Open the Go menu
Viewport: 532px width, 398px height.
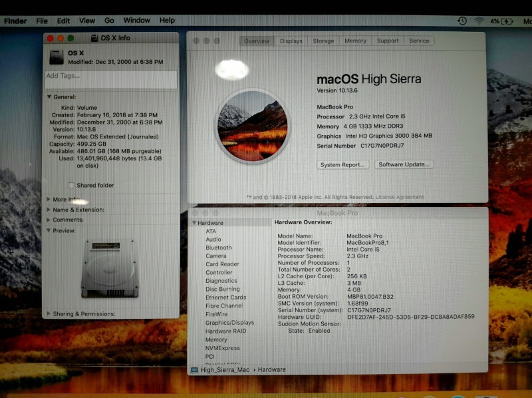pyautogui.click(x=109, y=21)
